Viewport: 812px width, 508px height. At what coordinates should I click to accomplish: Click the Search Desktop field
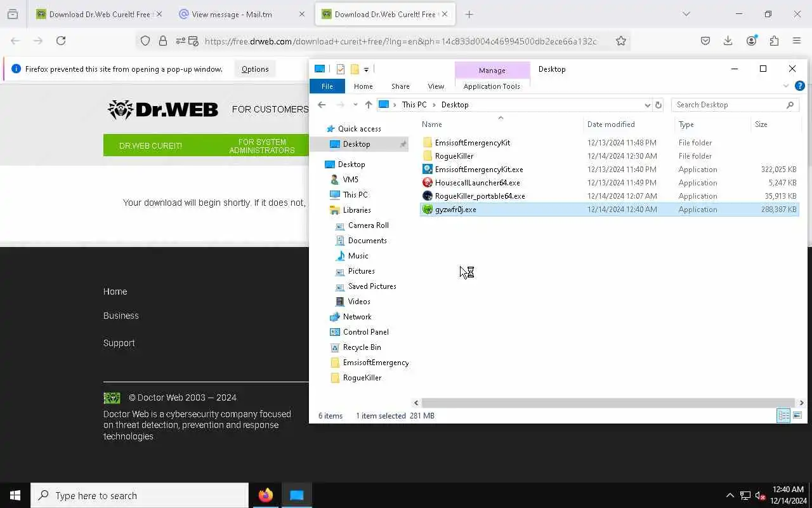click(736, 105)
